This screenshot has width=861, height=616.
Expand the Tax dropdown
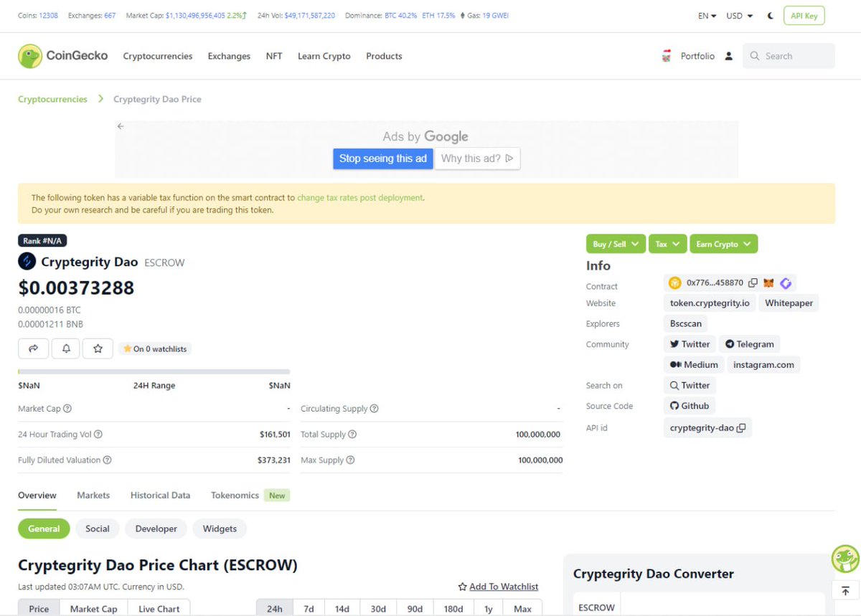pyautogui.click(x=667, y=244)
